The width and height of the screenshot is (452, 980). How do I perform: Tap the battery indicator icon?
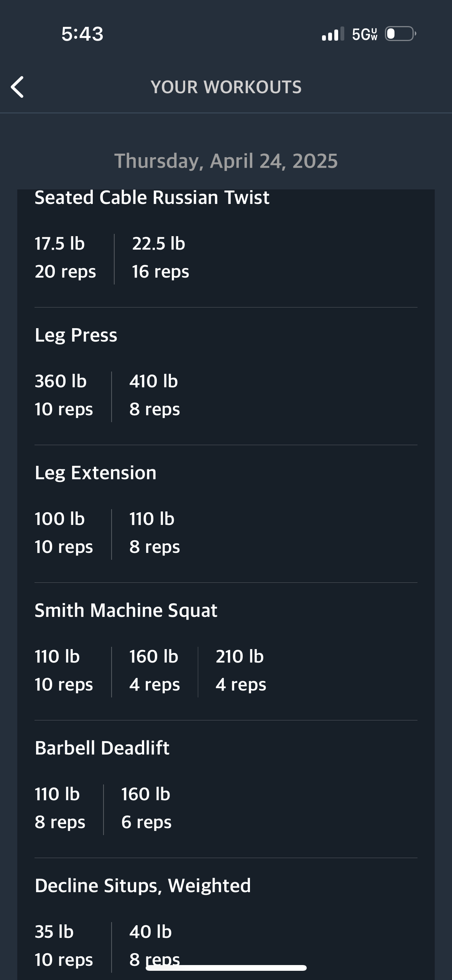tap(400, 34)
